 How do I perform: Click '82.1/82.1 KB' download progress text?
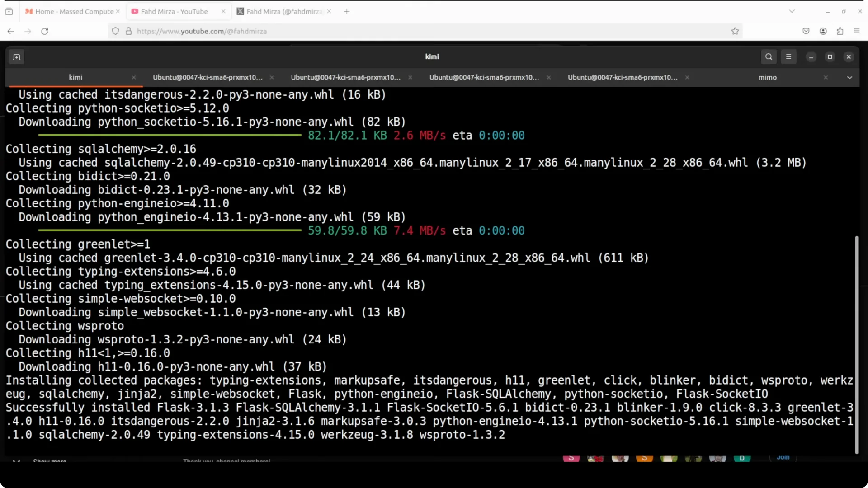tap(347, 136)
